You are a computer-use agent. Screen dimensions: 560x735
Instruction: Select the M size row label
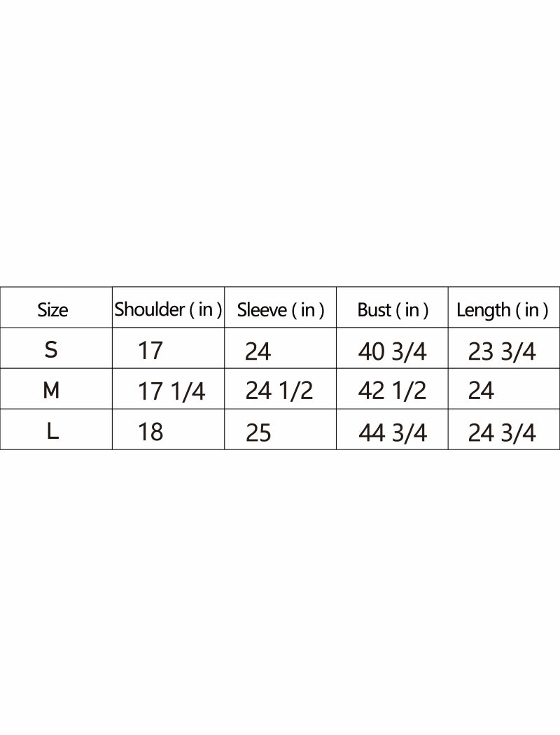pos(51,391)
